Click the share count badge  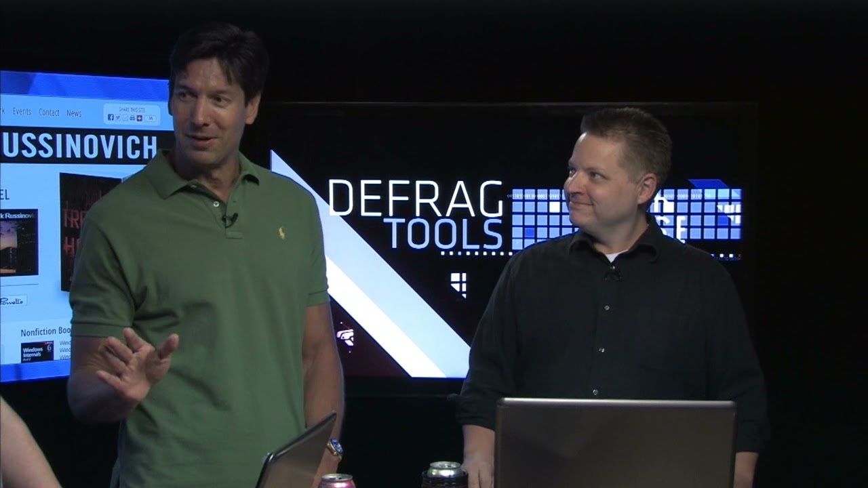pos(151,119)
